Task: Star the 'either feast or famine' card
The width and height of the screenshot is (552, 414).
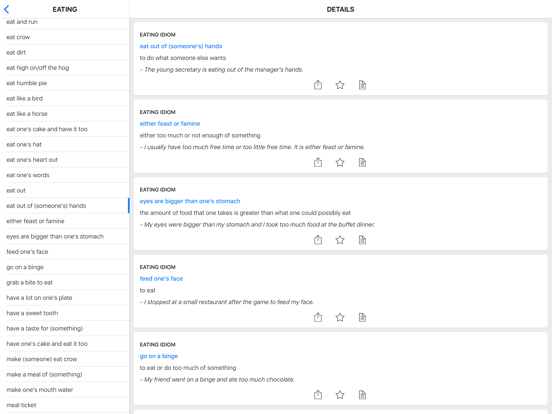Action: (x=340, y=162)
